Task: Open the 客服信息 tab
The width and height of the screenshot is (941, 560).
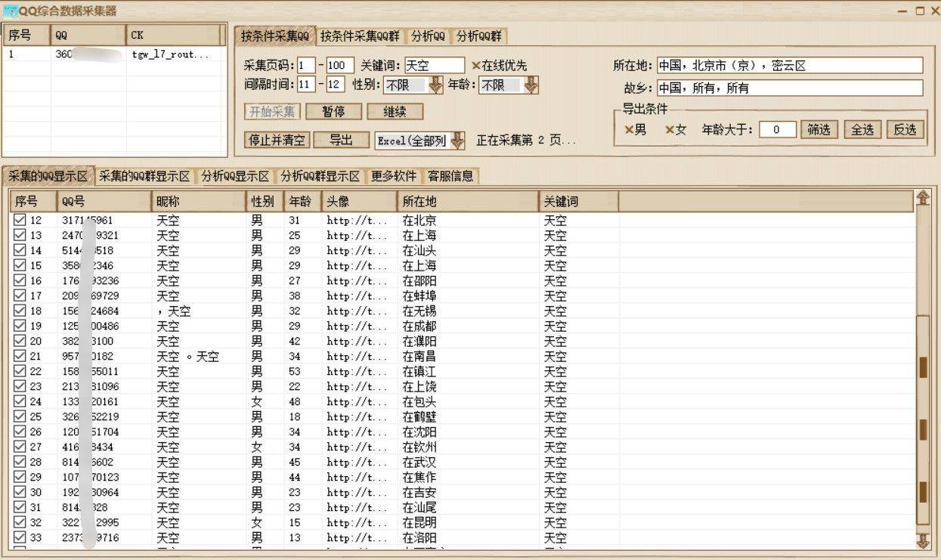Action: click(450, 176)
